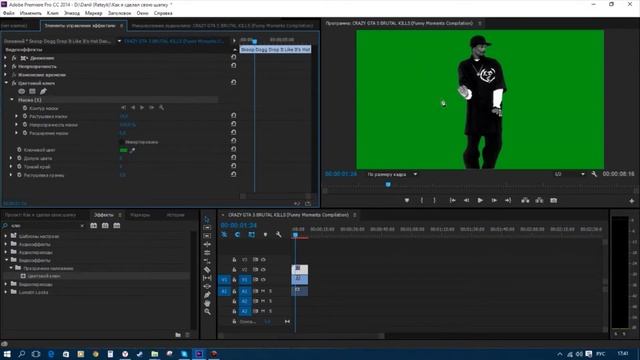Select the 4-point polygon mask tool

coord(32,91)
